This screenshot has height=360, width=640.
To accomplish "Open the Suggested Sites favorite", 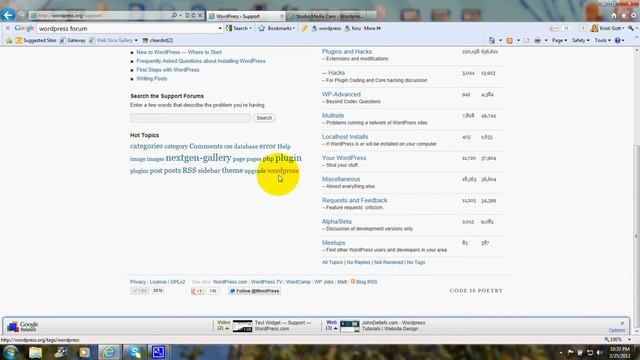I will click(36, 40).
